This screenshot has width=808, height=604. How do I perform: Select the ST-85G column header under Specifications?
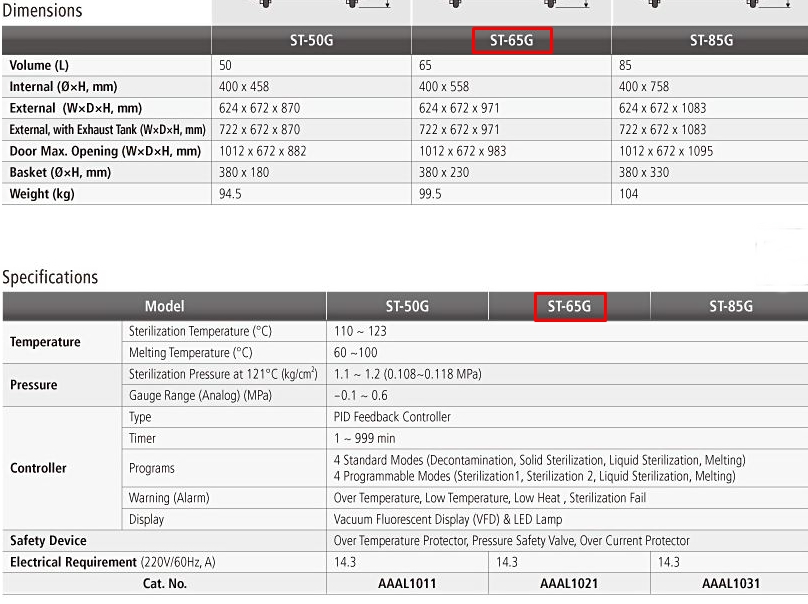pyautogui.click(x=730, y=307)
